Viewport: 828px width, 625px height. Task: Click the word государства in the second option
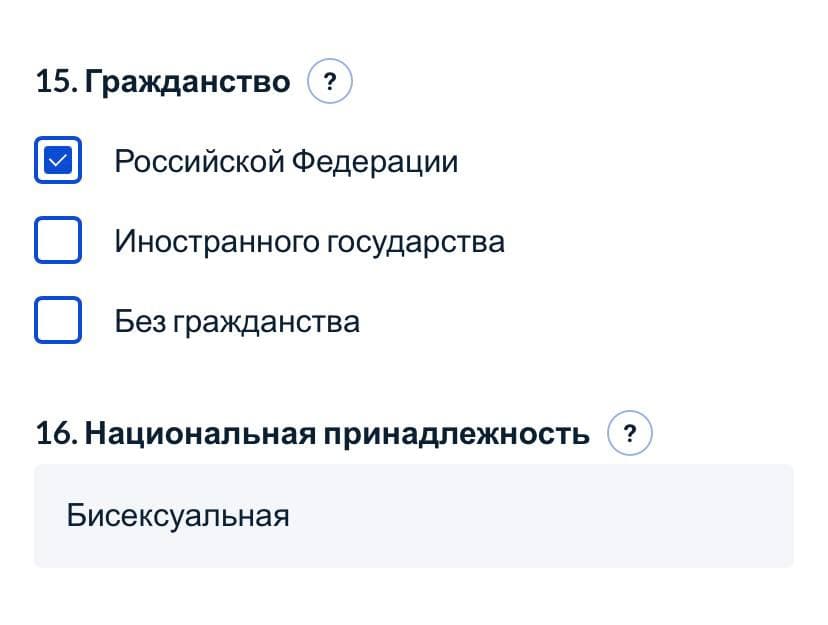pos(416,241)
